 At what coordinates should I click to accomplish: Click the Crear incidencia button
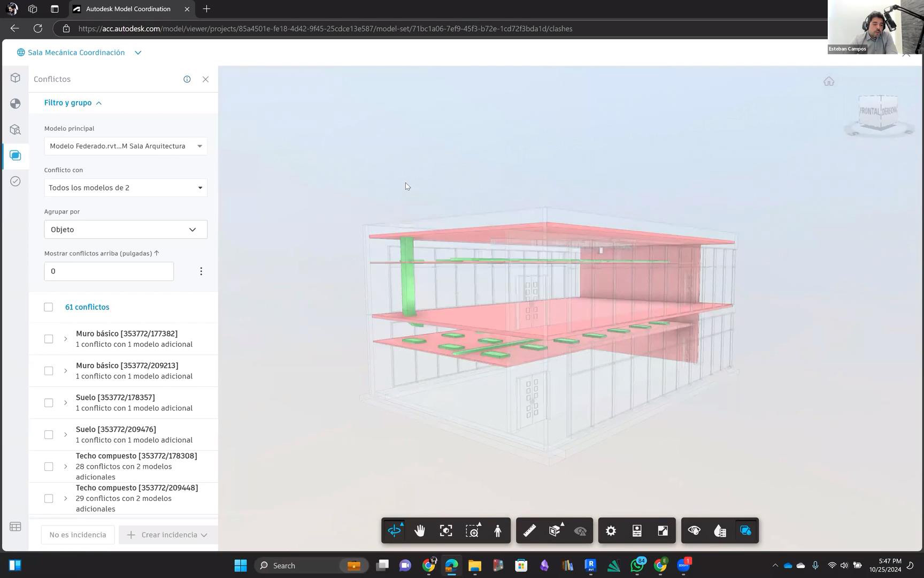click(168, 535)
